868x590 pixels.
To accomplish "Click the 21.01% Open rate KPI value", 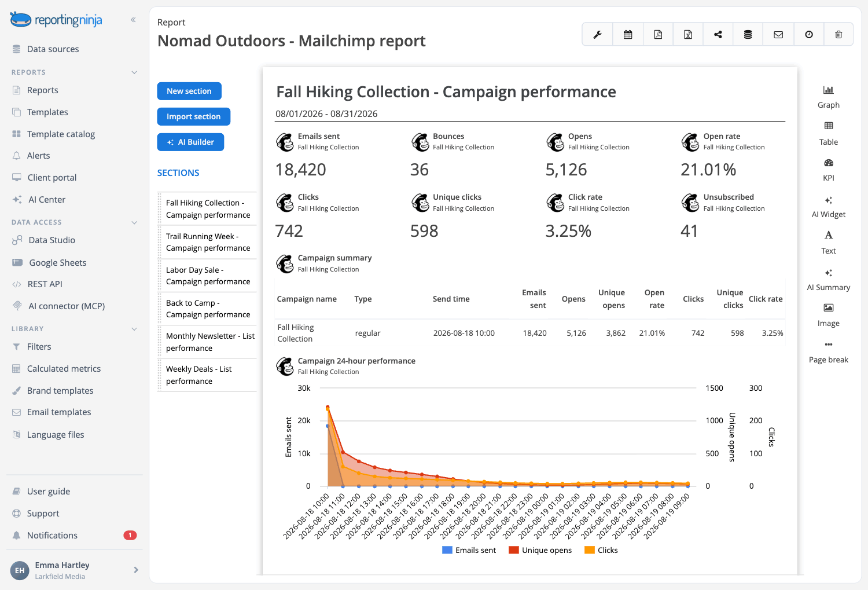I will coord(708,170).
